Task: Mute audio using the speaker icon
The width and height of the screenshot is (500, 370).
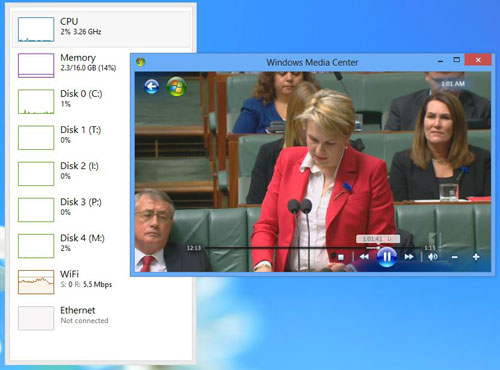Action: click(432, 257)
